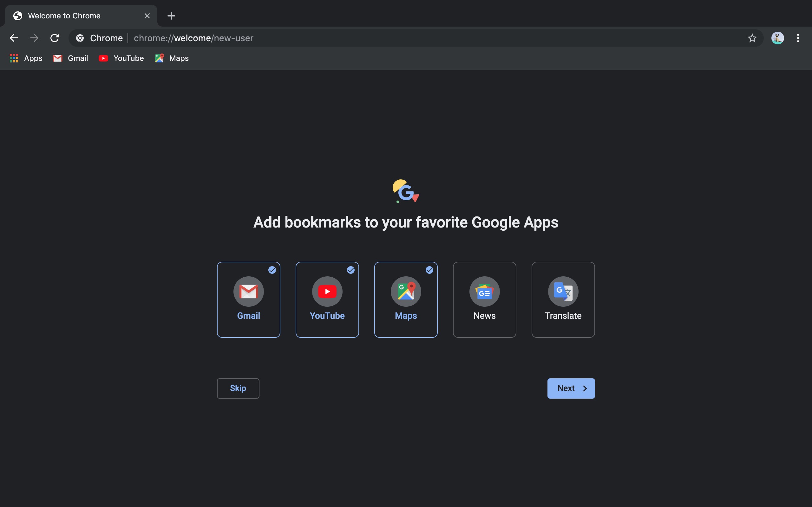The height and width of the screenshot is (507, 812).
Task: Open the Maps bookmark on the bookmarks bar
Action: point(172,58)
